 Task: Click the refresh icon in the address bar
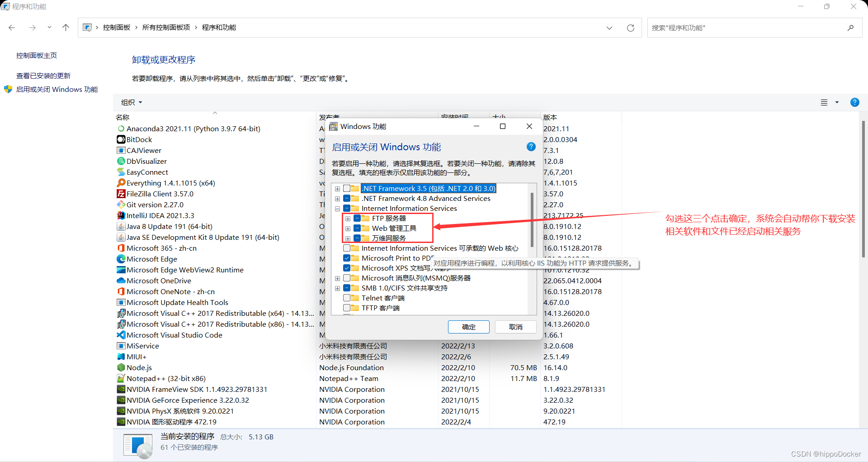[631, 28]
